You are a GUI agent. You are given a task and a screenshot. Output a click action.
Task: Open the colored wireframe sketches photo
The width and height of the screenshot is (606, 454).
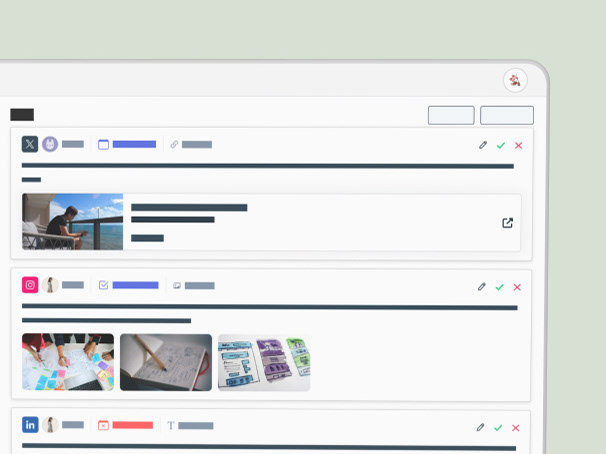click(x=264, y=363)
